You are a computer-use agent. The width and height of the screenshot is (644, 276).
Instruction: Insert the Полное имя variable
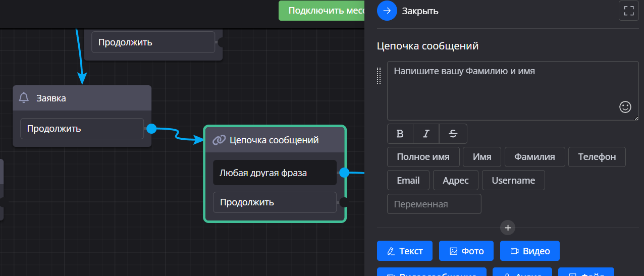pos(423,157)
